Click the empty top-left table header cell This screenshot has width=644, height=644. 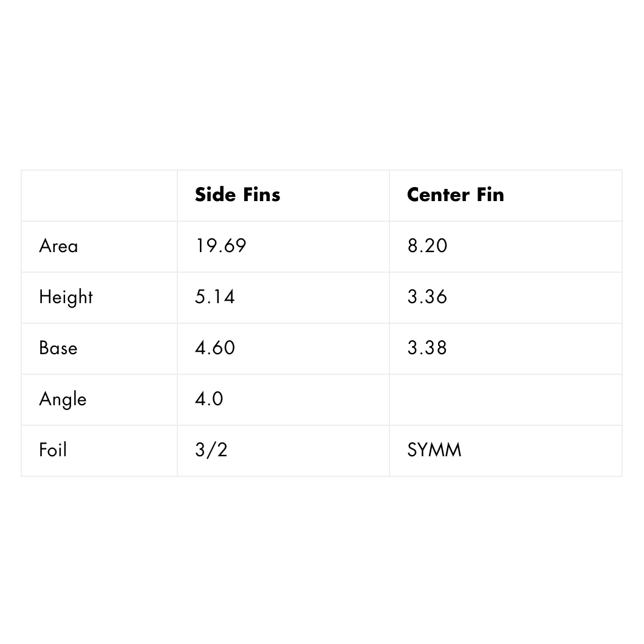coord(99,195)
